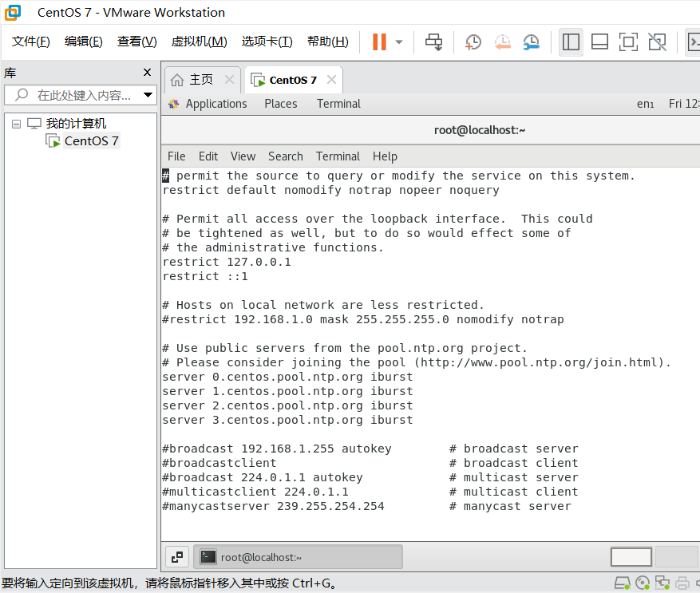Click the hard disk status icon
This screenshot has width=700, height=593.
(622, 583)
